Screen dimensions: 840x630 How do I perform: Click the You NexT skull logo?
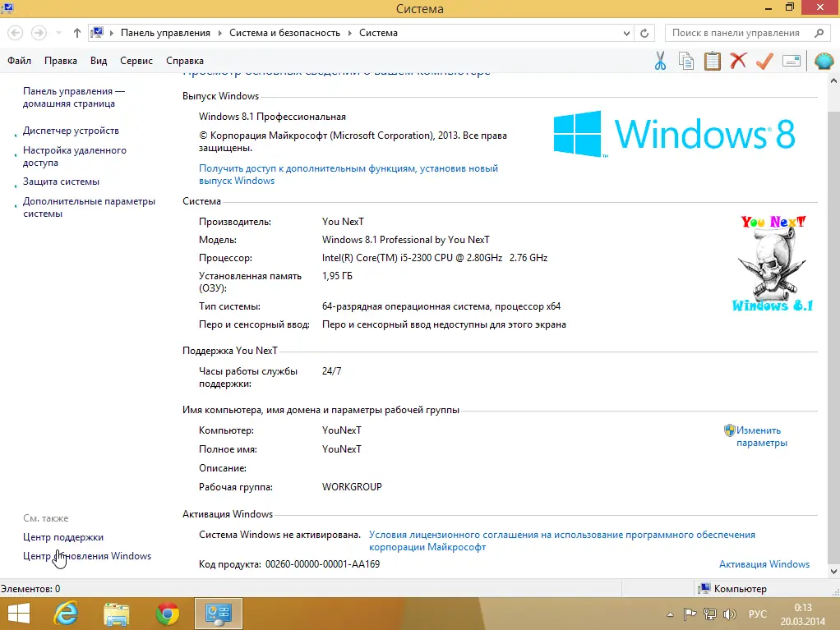(x=773, y=264)
